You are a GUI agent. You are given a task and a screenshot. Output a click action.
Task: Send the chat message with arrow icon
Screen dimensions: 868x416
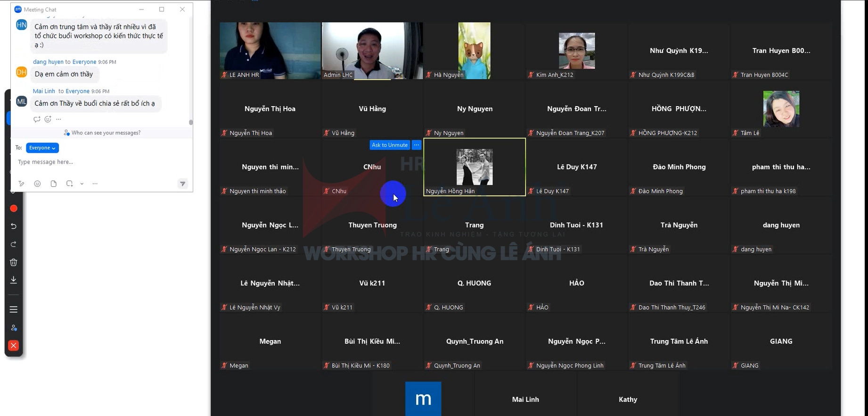point(183,183)
